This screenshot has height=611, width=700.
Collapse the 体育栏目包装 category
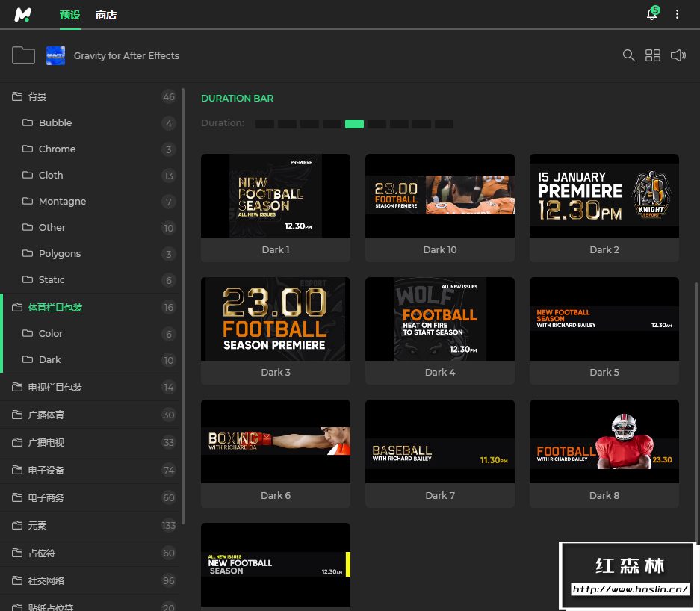click(90, 307)
